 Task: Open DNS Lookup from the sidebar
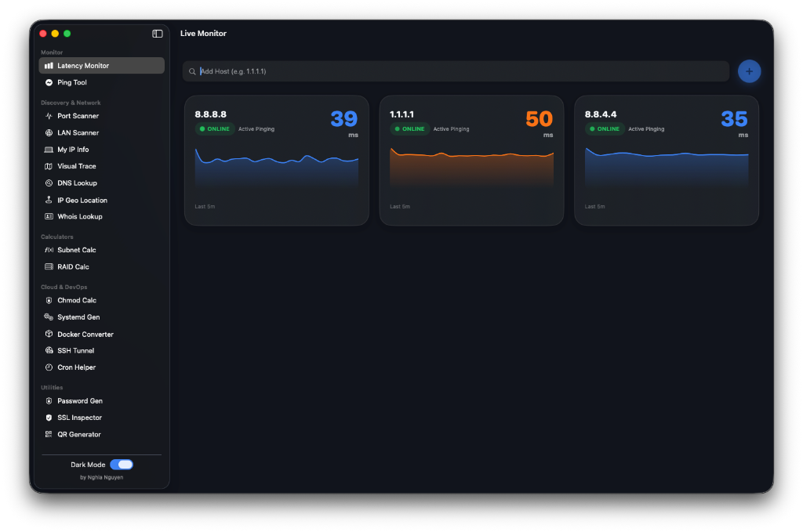(49, 183)
